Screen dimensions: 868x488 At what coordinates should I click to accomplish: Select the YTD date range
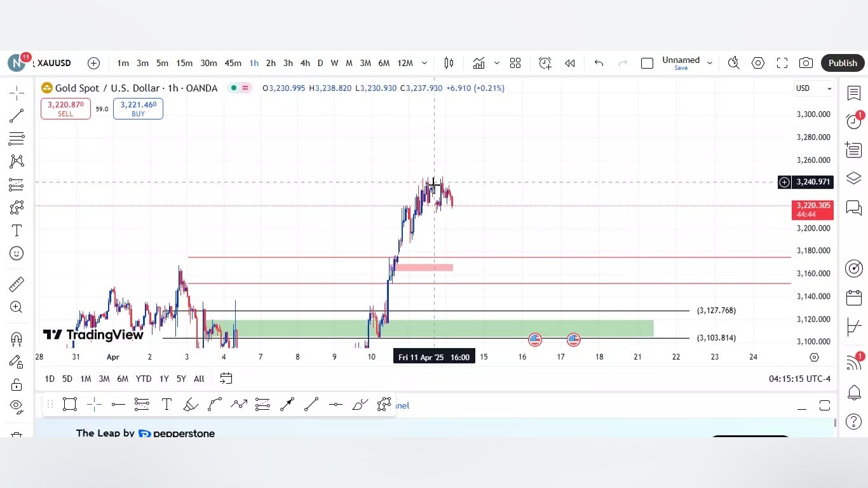144,379
